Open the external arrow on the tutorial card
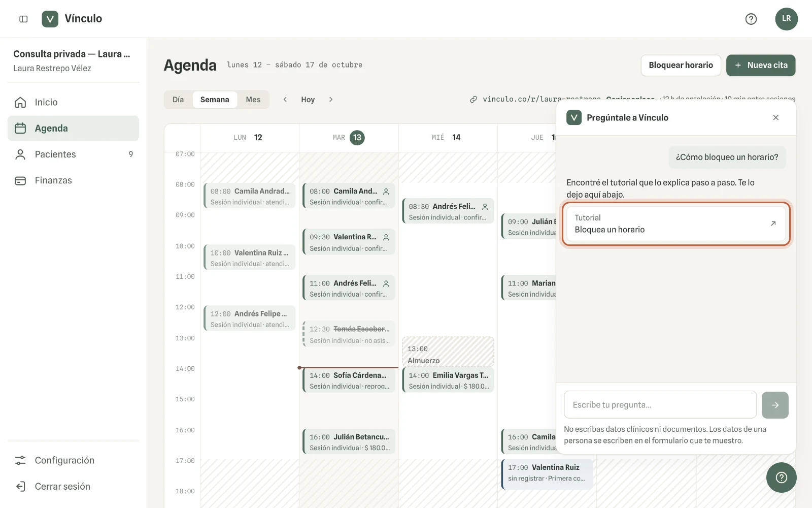The image size is (812, 508). point(773,224)
